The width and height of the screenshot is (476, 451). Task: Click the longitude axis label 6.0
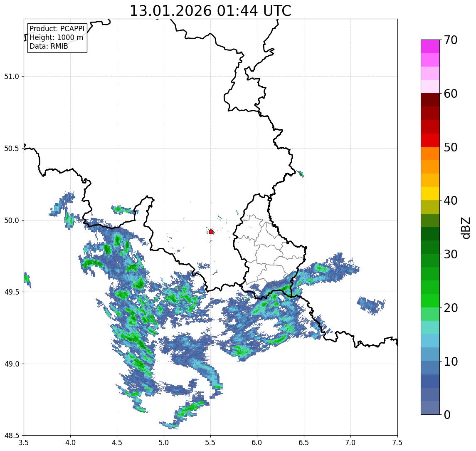(x=257, y=442)
